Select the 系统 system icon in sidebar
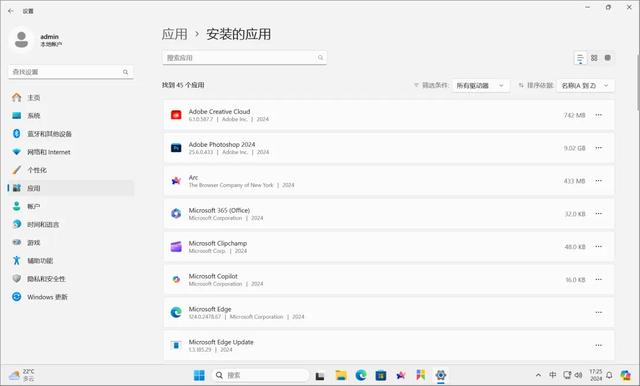640x386 pixels. pyautogui.click(x=17, y=115)
